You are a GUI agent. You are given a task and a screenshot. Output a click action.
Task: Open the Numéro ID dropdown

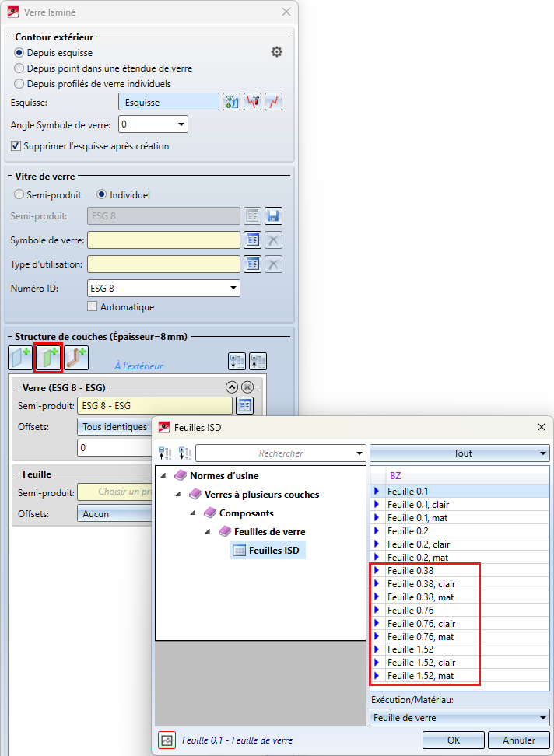point(233,288)
